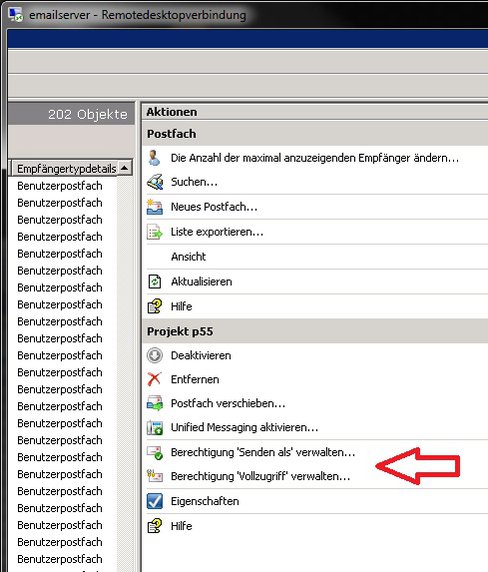
Task: Click the red X Entfernen icon
Action: 155,379
